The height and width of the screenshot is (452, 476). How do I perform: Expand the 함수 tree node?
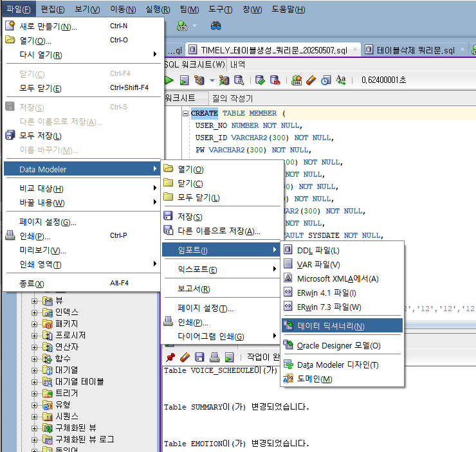tap(34, 359)
